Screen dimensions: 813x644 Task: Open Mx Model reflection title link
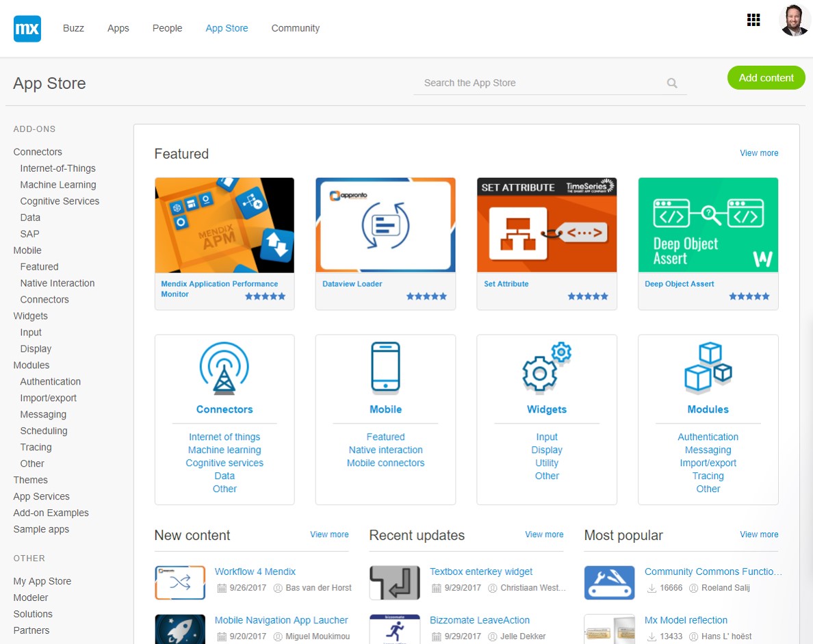[x=686, y=620]
